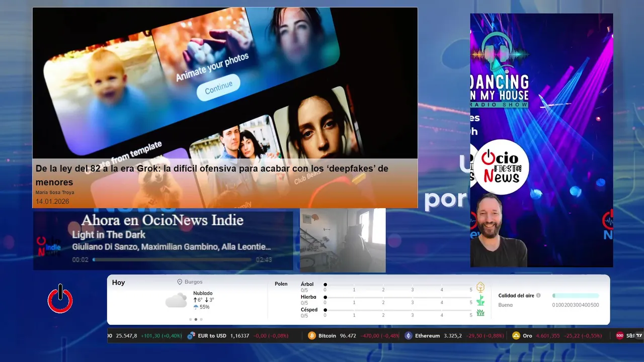Click the red power logo icon

pos(60,299)
